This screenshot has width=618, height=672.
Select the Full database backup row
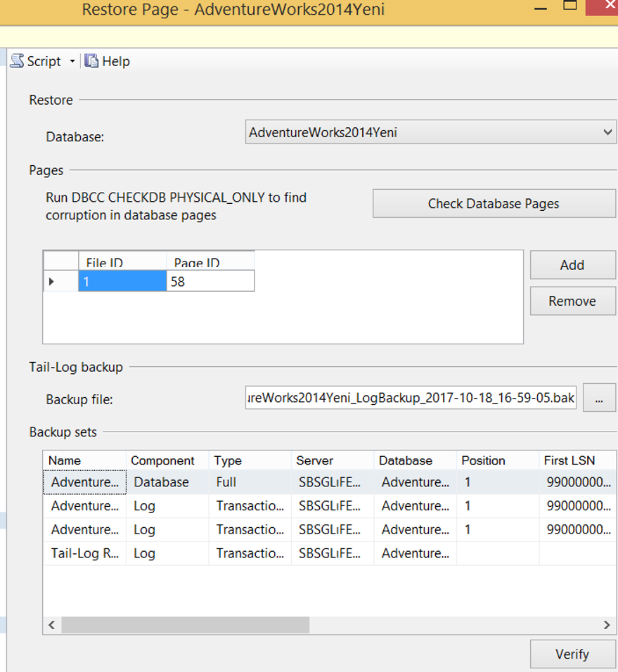click(330, 482)
